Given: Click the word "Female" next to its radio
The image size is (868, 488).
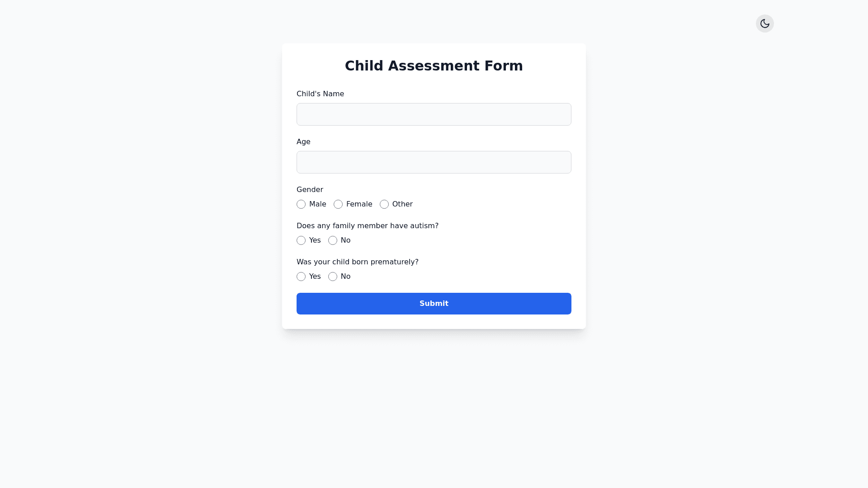Looking at the screenshot, I should click(359, 204).
